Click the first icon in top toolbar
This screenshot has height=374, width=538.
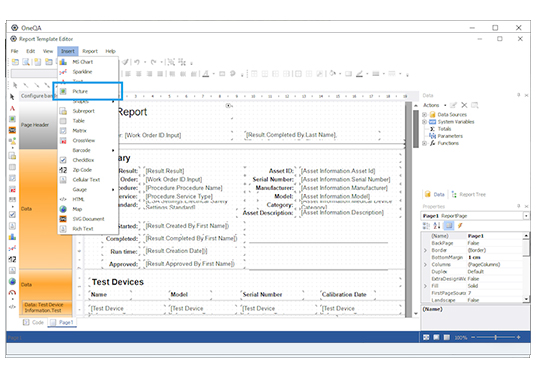point(15,62)
